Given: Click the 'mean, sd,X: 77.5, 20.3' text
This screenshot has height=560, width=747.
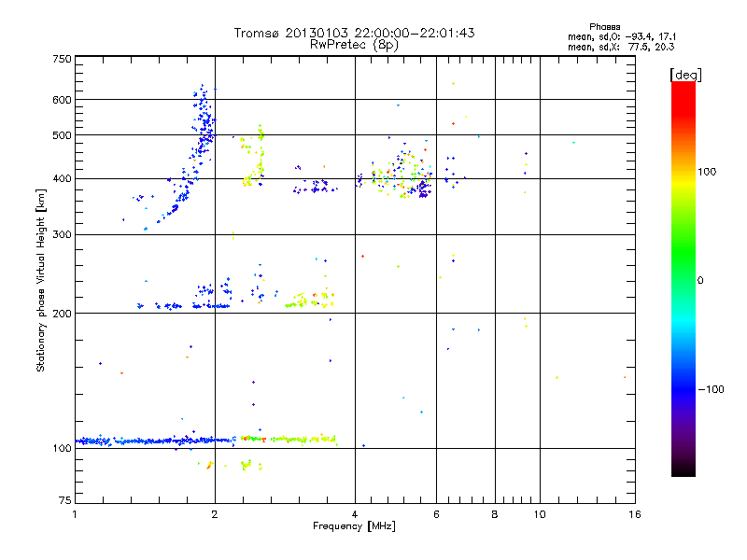Looking at the screenshot, I should [x=621, y=47].
